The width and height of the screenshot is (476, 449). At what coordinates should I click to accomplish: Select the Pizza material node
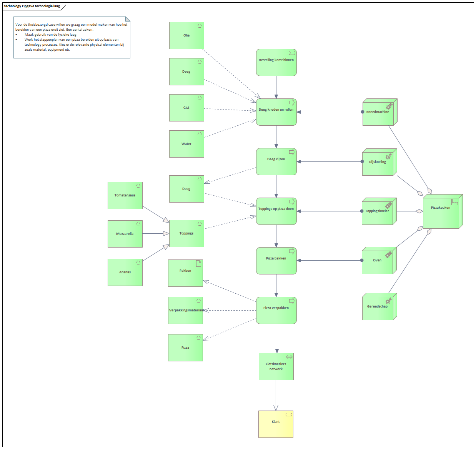(185, 348)
